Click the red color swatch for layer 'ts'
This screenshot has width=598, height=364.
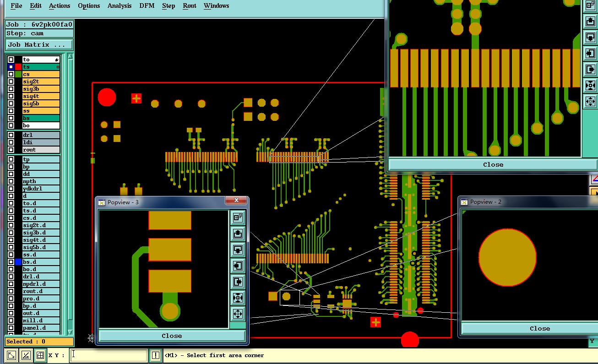tap(18, 67)
